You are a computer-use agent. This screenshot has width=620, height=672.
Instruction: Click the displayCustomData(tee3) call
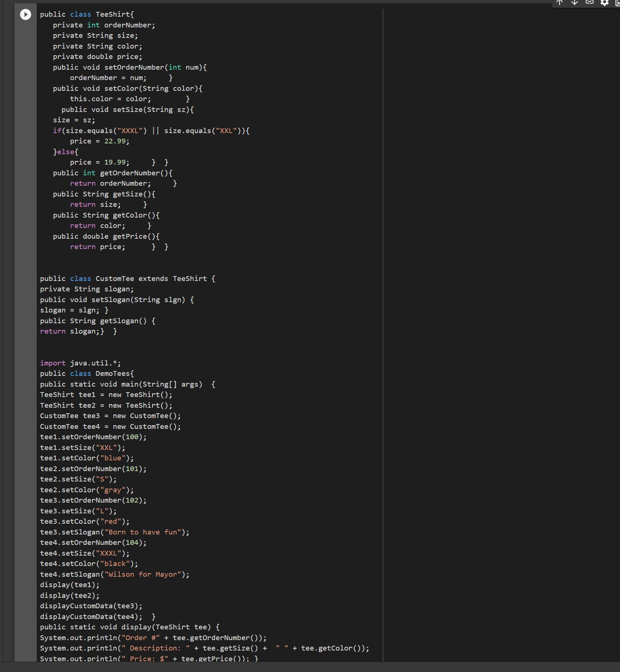(x=91, y=606)
